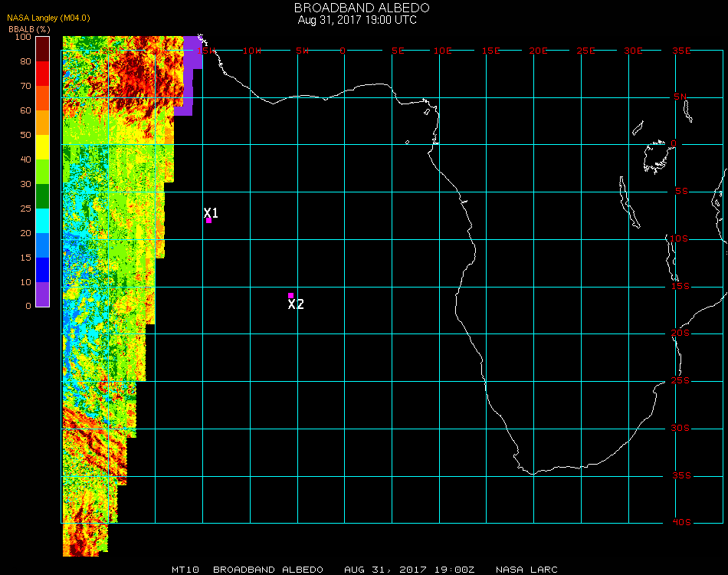Click the yellow 40-50 colorbar swatch
The height and width of the screenshot is (575, 728).
(x=42, y=147)
